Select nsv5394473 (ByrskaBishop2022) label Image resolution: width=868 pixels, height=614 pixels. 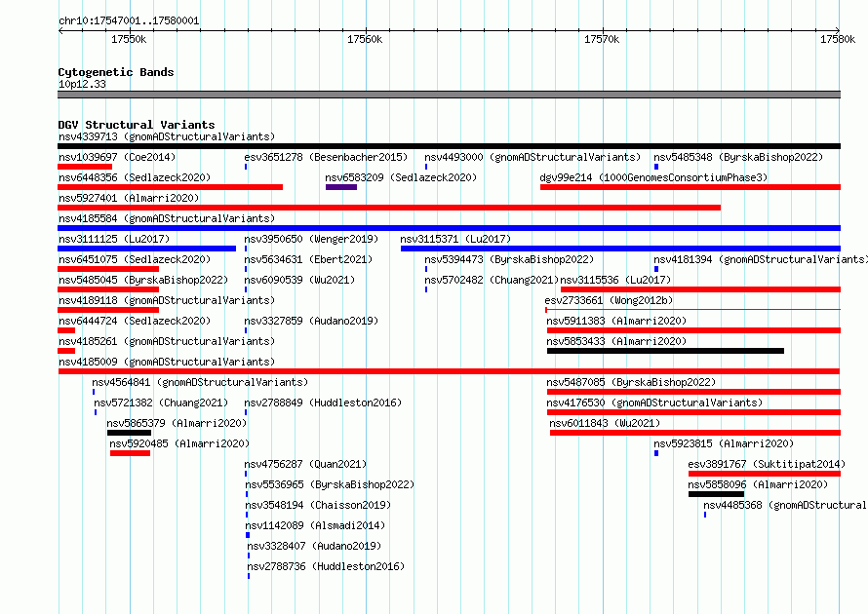coord(509,259)
